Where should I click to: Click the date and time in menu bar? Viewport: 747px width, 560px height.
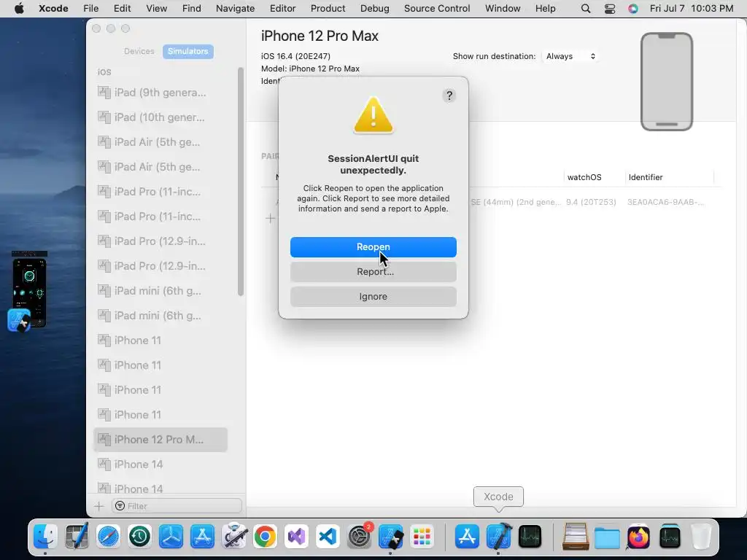pyautogui.click(x=692, y=9)
